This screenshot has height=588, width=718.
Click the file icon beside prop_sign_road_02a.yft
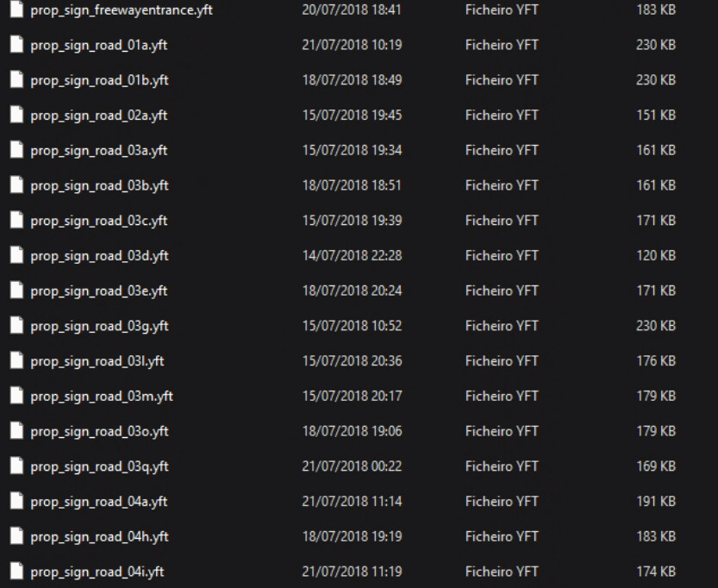click(x=17, y=115)
